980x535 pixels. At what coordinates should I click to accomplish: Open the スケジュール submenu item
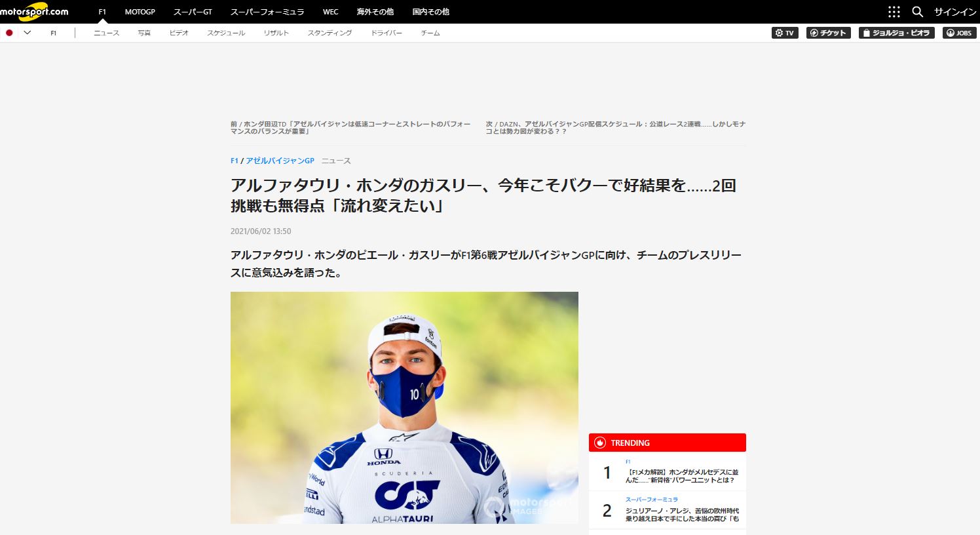coord(226,33)
